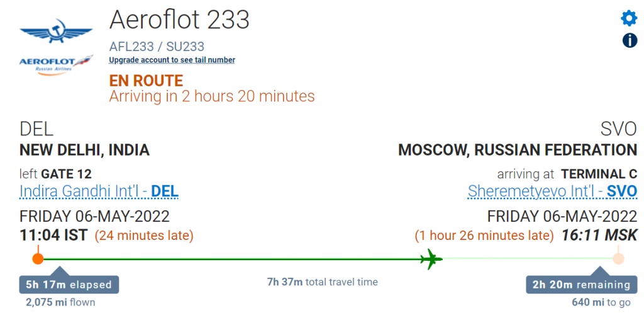Click the dark blue info icon
The image size is (644, 325).
(x=630, y=40)
